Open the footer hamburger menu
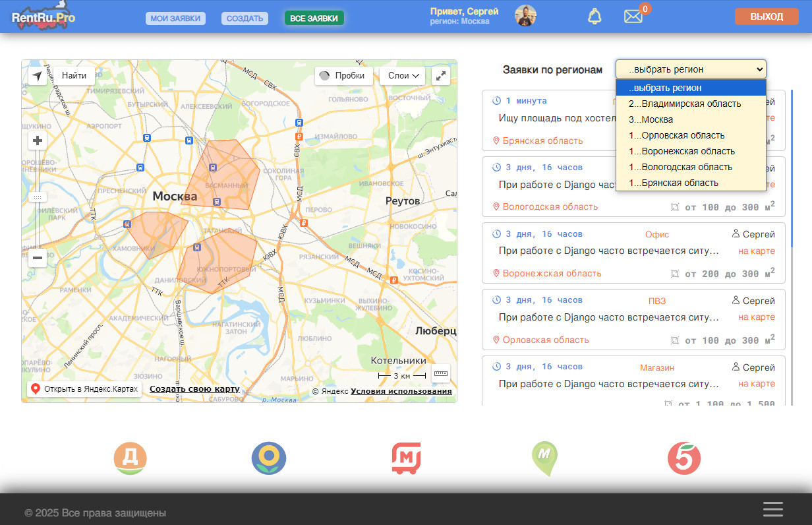812x525 pixels. (x=773, y=509)
